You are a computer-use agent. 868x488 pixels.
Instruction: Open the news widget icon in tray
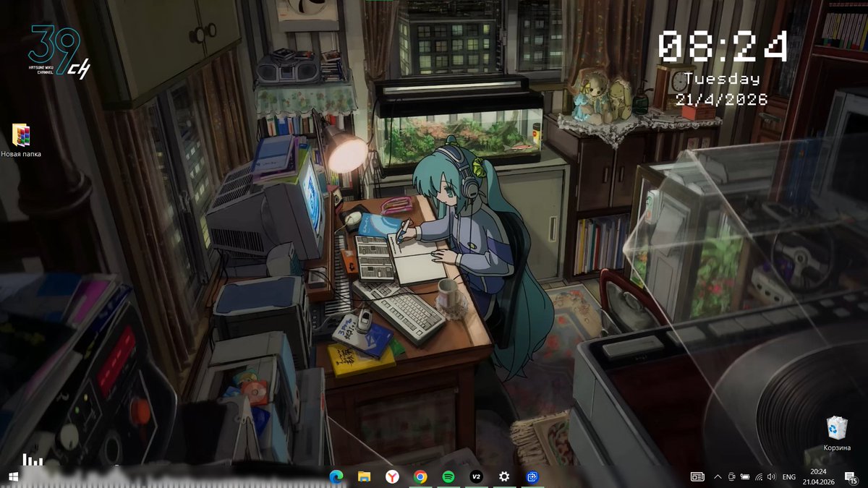[x=697, y=477]
